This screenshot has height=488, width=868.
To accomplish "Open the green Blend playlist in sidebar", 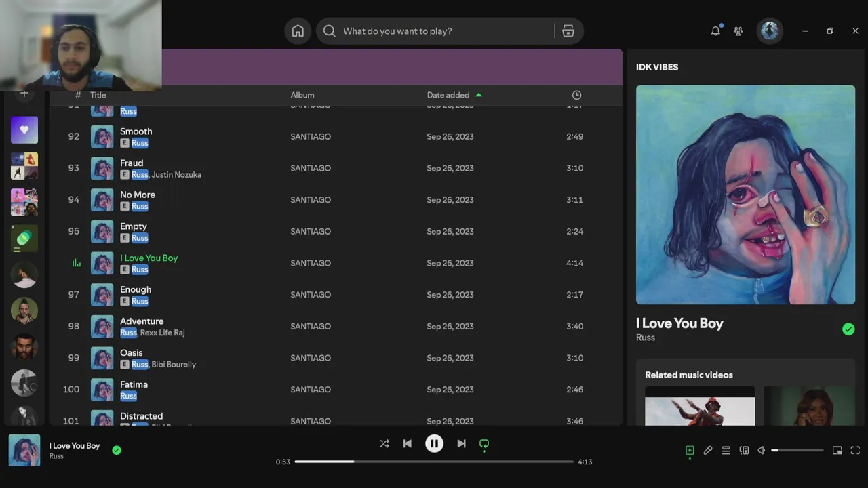I will 24,238.
